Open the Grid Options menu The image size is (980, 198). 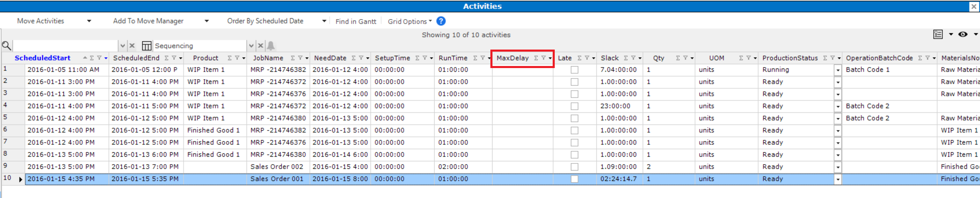coord(409,22)
